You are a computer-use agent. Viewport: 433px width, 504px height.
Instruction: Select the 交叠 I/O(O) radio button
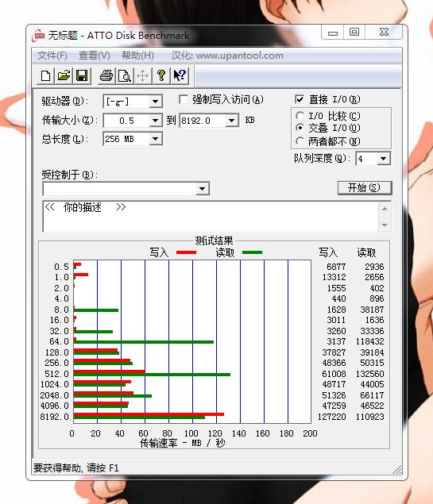(300, 128)
